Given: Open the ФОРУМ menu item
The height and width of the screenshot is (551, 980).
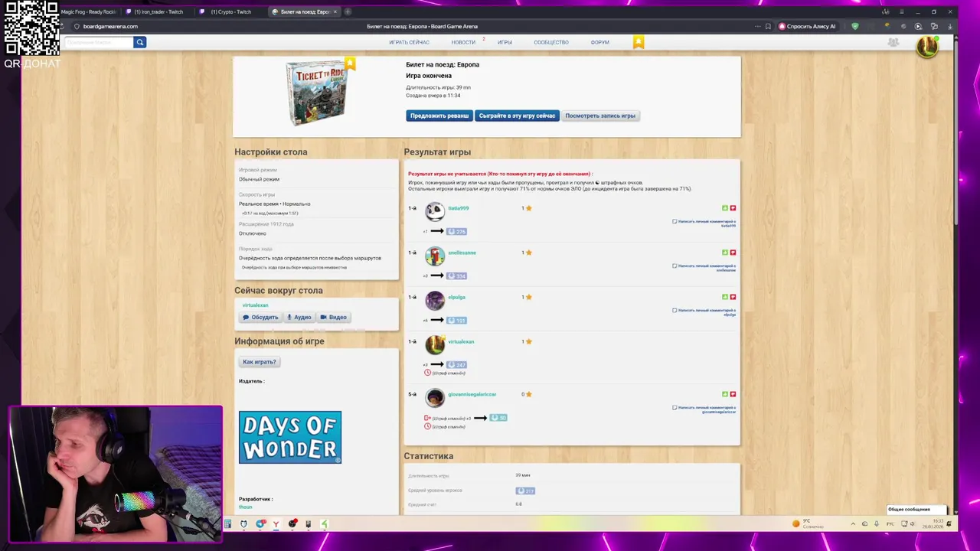Looking at the screenshot, I should pos(600,42).
